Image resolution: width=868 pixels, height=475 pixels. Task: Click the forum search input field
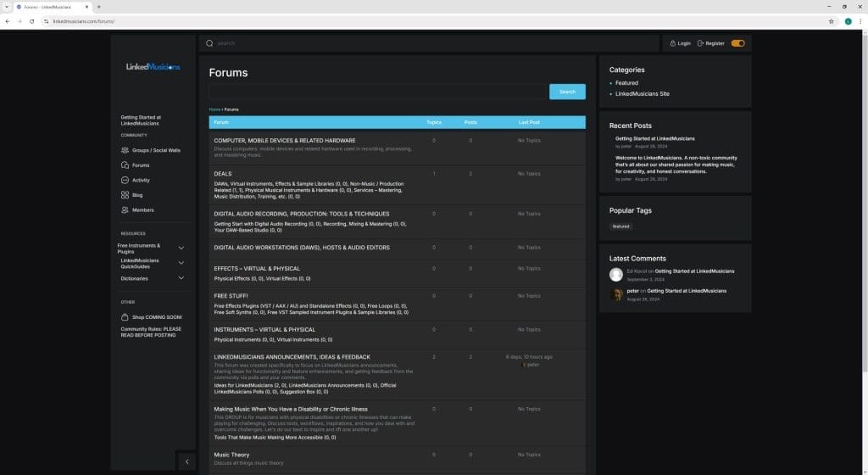click(377, 92)
